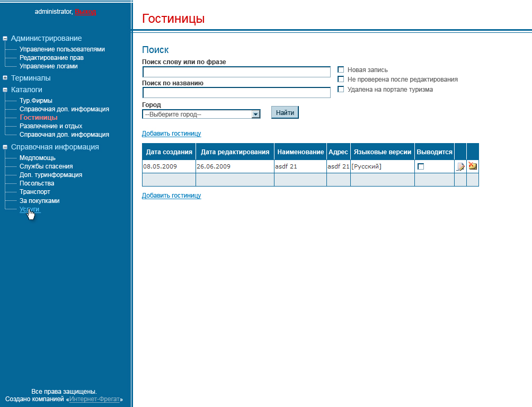Image resolution: width=532 pixels, height=407 pixels.
Task: Click the delete icon for asdf 21 row
Action: pyautogui.click(x=473, y=166)
